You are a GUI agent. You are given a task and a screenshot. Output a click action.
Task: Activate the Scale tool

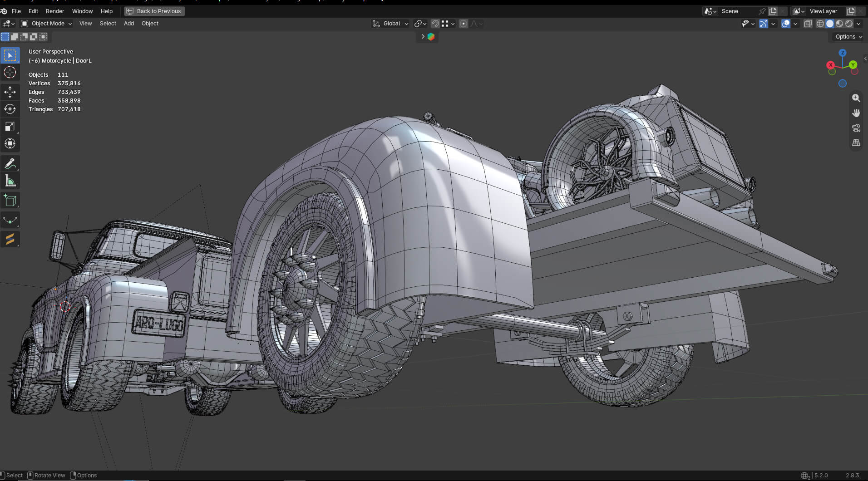coord(10,127)
